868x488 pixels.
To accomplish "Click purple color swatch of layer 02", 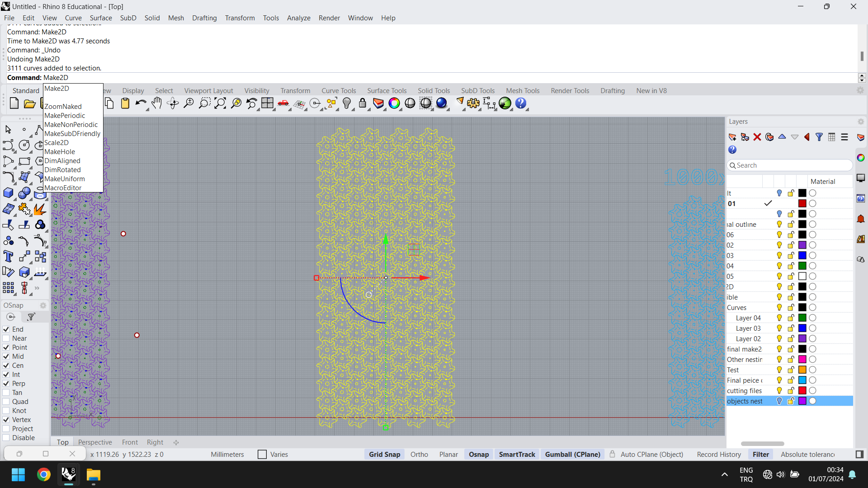I will click(x=802, y=245).
